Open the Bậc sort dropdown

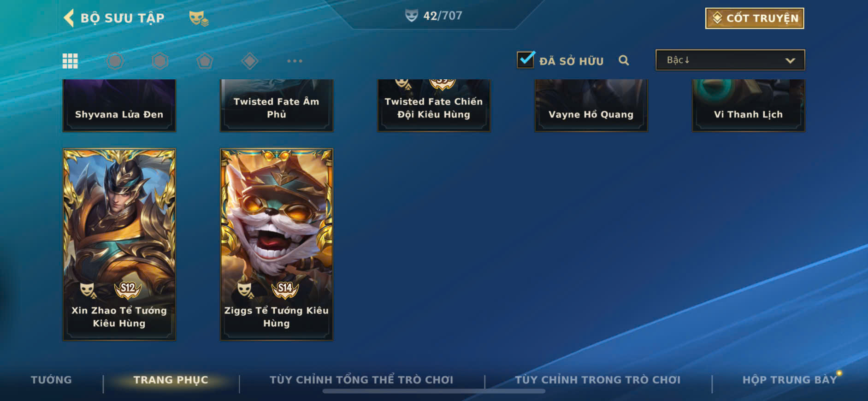click(x=730, y=60)
